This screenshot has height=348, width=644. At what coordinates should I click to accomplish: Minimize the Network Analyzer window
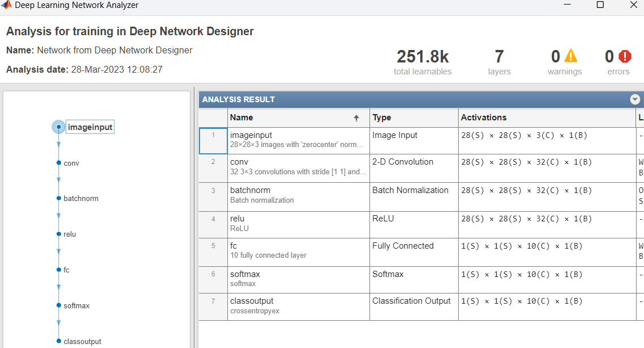567,5
